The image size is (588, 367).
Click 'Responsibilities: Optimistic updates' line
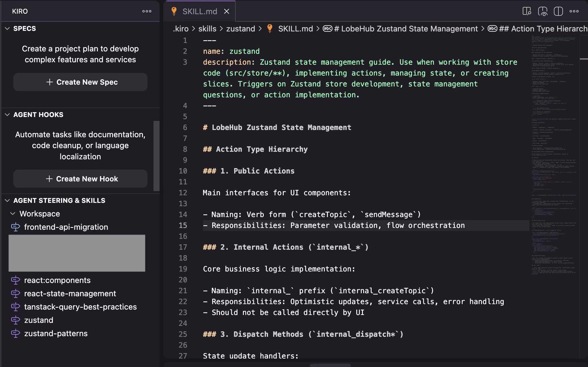point(354,301)
